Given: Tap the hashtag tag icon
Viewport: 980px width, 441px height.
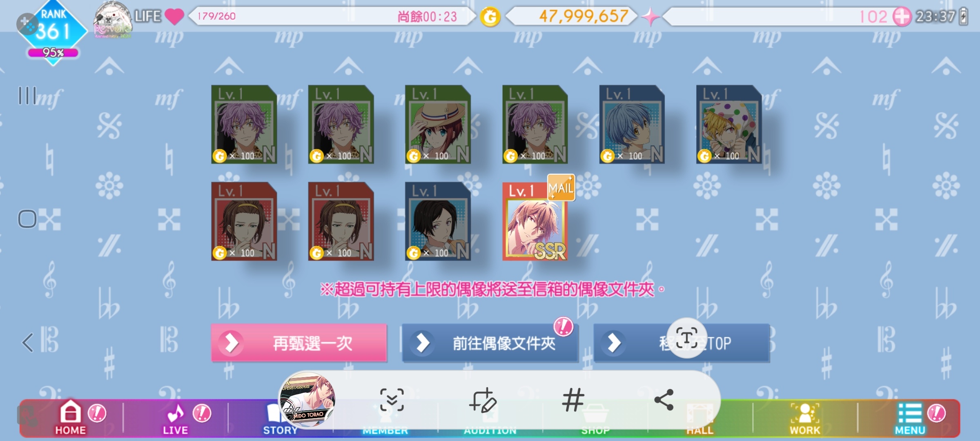Looking at the screenshot, I should coord(573,400).
